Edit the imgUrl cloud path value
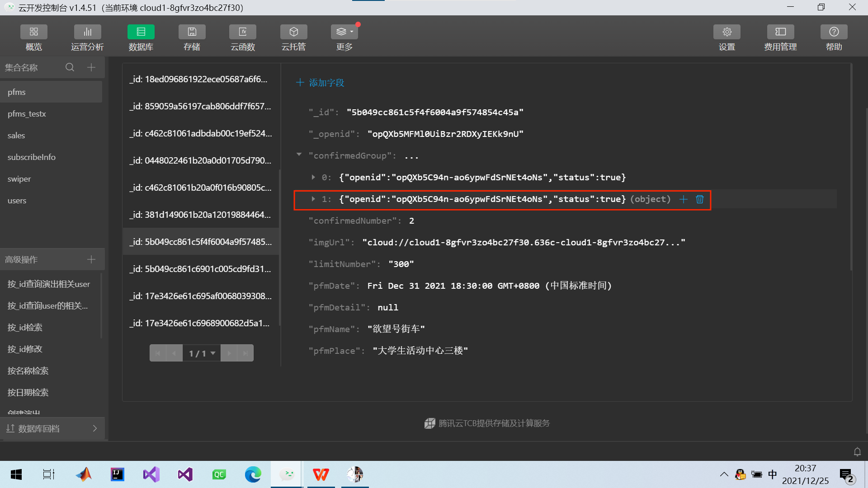The image size is (868, 488). click(524, 243)
